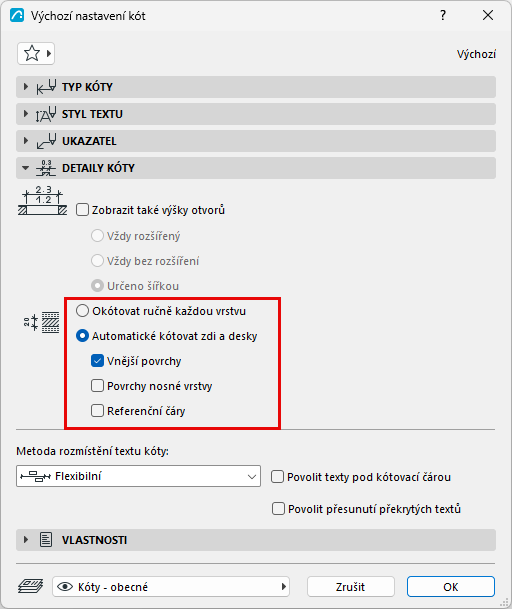
Task: Enable Povolit texty pod kótovací čárou
Action: (277, 477)
